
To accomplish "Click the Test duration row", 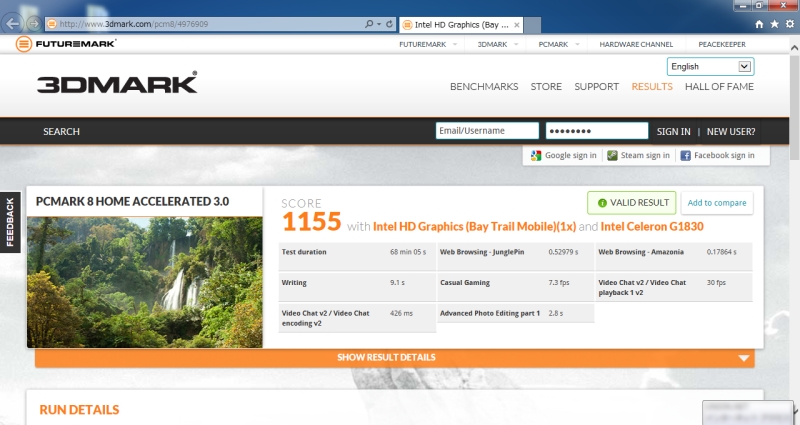I will click(357, 257).
